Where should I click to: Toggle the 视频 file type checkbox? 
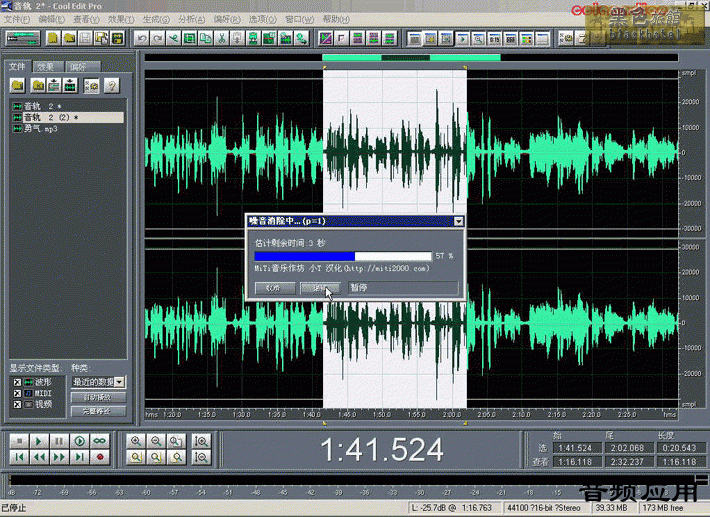coord(17,404)
